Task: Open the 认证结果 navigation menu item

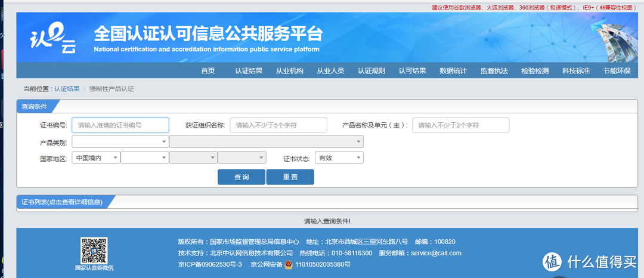Action: [249, 71]
